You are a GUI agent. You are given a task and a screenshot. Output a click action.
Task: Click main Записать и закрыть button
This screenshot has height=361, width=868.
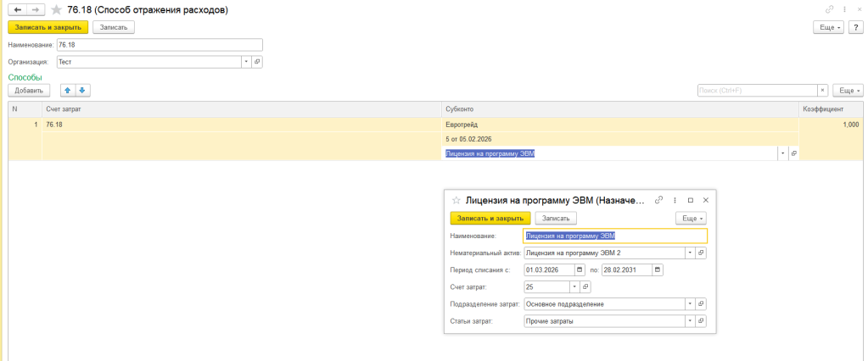(48, 27)
